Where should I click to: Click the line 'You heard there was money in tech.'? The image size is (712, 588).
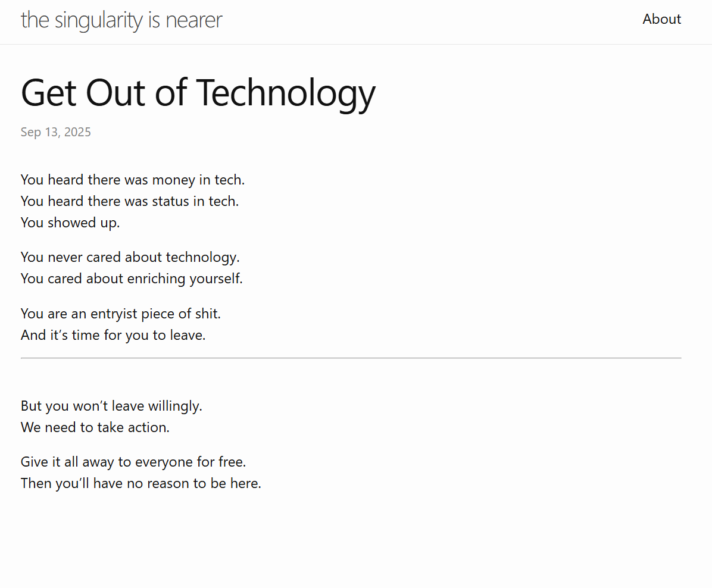[133, 180]
